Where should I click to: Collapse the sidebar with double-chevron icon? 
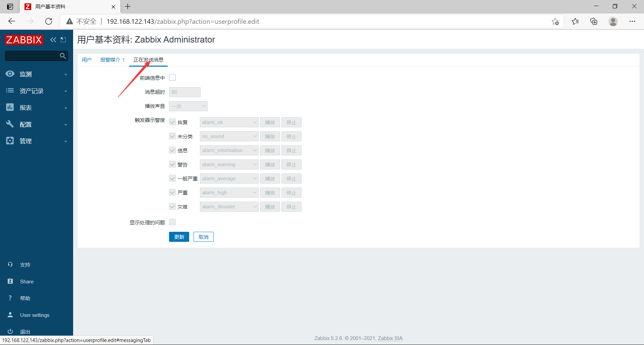coord(53,40)
